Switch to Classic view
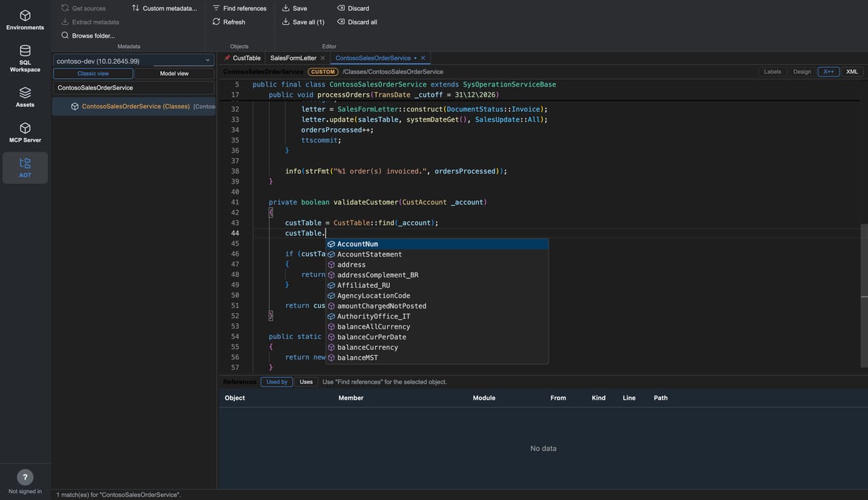Screen dimensions: 868x500 [93, 73]
